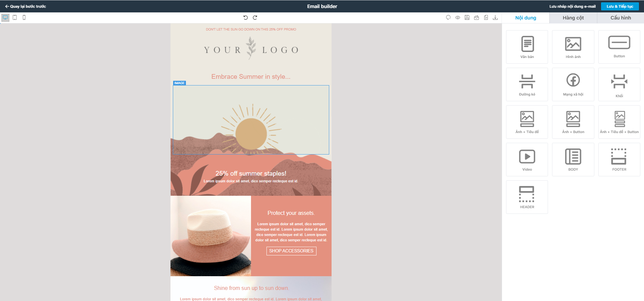Select the Nội dung tab
644x301 pixels.
pos(526,18)
